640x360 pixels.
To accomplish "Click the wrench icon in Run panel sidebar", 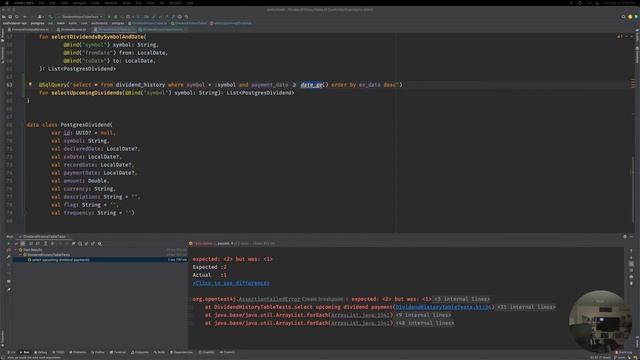I will [x=9, y=257].
